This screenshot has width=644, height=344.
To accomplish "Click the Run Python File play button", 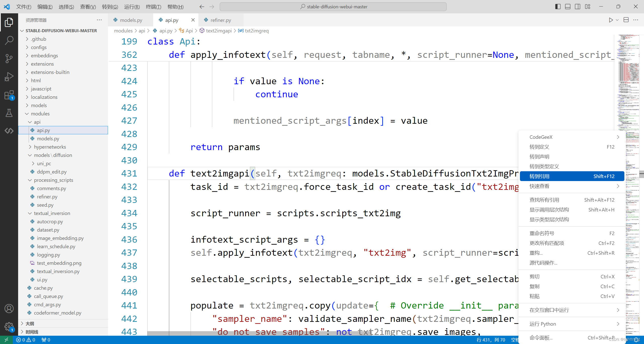I will 611,20.
